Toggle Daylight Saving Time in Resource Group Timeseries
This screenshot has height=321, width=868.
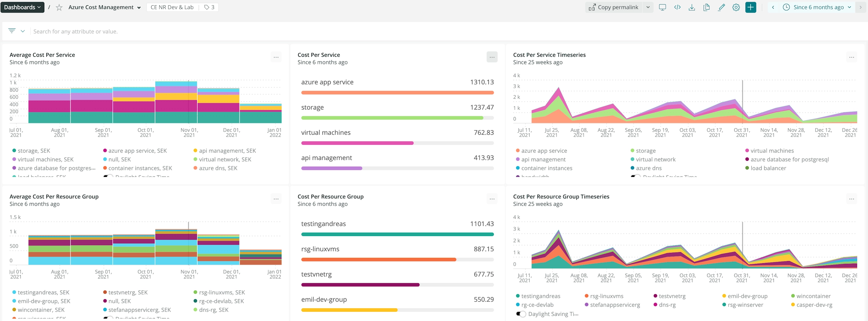pos(521,314)
